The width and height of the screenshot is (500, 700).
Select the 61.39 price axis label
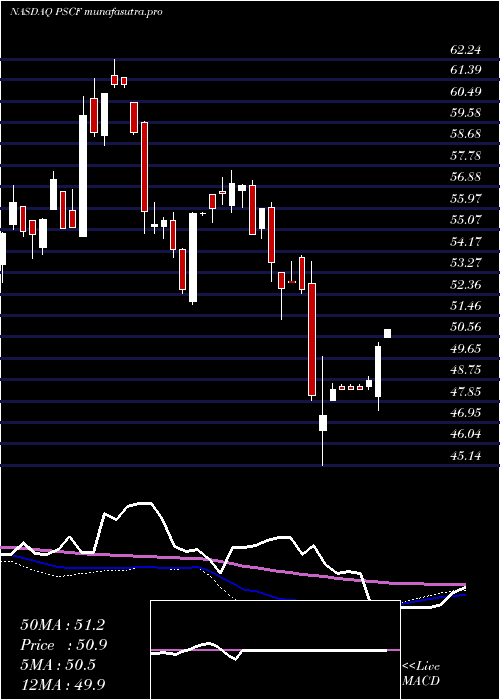(x=466, y=70)
